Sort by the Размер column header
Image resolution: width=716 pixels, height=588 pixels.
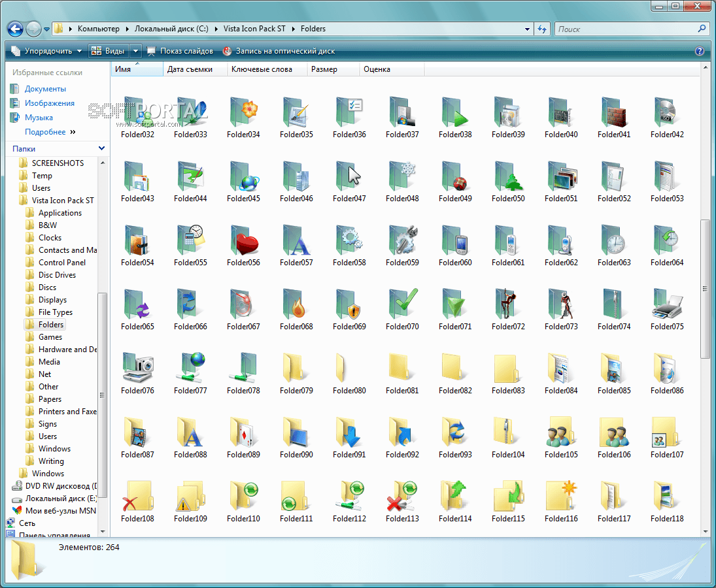coord(333,69)
